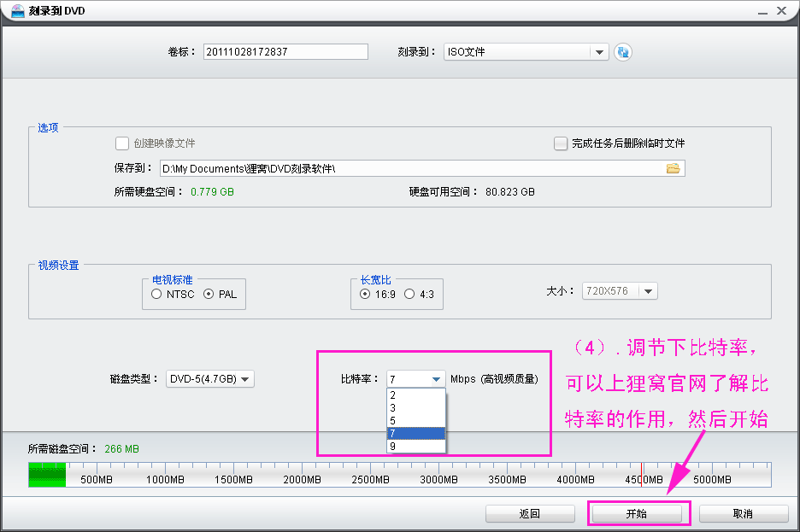
Task: Click the 266 MB required disk space value
Action: point(121,449)
